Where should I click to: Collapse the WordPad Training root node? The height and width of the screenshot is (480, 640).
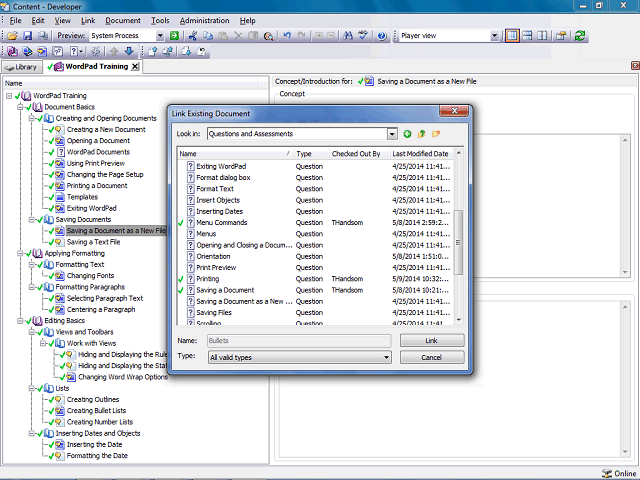pyautogui.click(x=9, y=96)
